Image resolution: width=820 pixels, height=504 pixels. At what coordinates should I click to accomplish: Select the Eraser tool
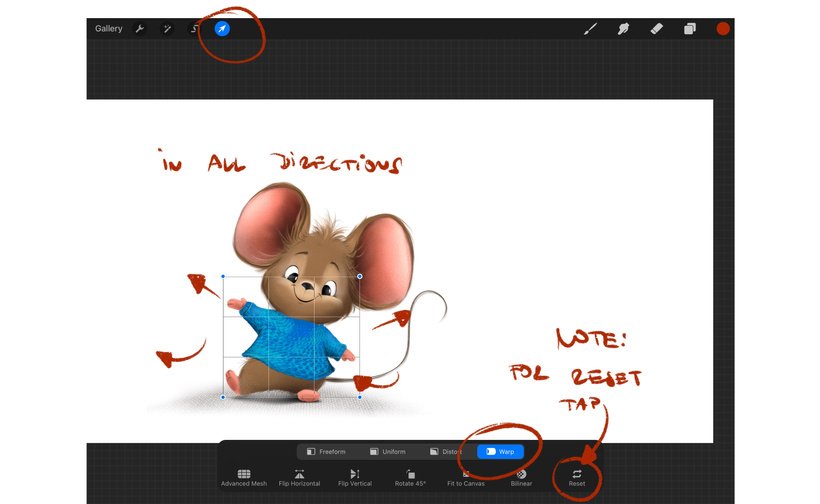(x=656, y=29)
